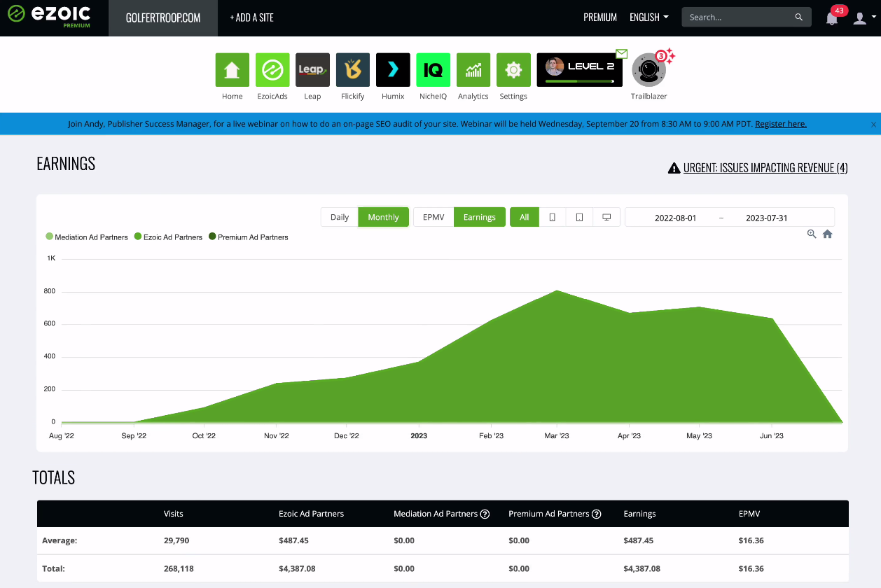Viewport: 881px width, 588px height.
Task: Select the Earnings metric toggle
Action: tap(480, 217)
